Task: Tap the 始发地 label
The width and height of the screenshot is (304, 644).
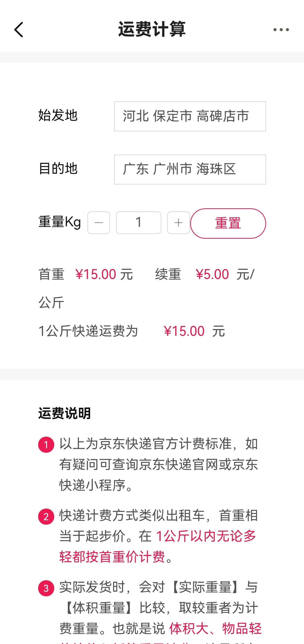Action: point(58,115)
